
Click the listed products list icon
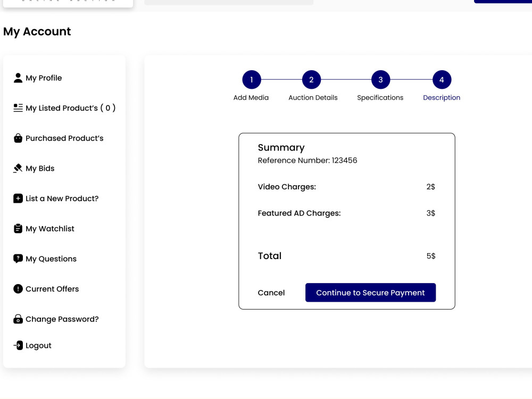pyautogui.click(x=18, y=108)
